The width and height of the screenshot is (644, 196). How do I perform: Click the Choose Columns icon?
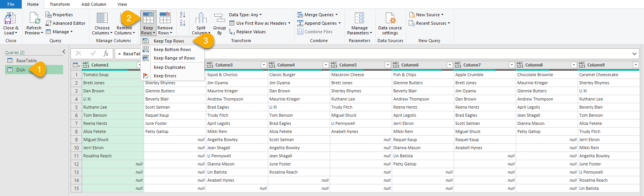[x=102, y=19]
